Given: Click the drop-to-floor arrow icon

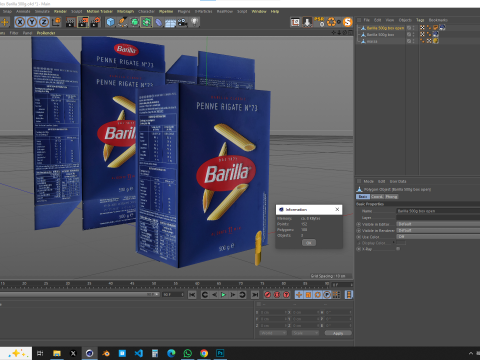Looking at the screenshot, I should [x=307, y=22].
